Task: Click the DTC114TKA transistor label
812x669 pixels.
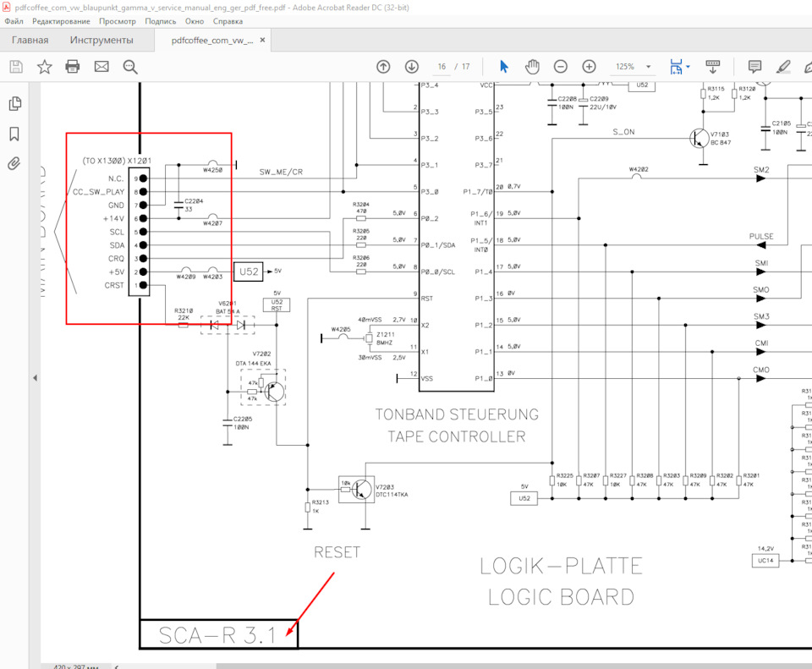Action: (x=392, y=495)
